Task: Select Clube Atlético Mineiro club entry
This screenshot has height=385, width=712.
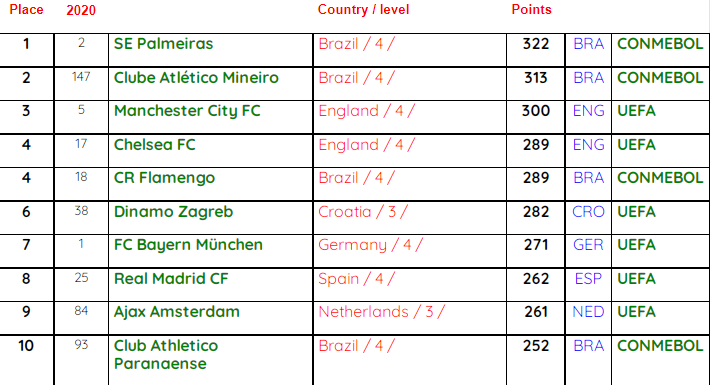Action: point(196,78)
